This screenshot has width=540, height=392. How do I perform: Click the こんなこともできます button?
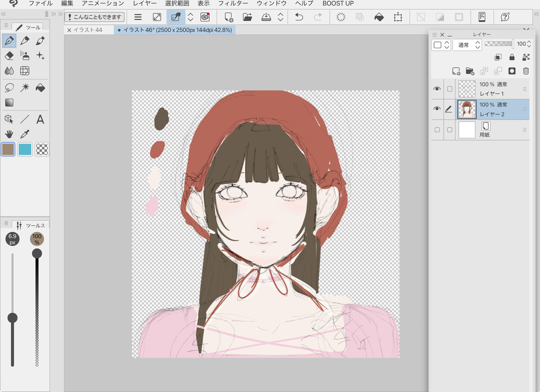tap(95, 17)
